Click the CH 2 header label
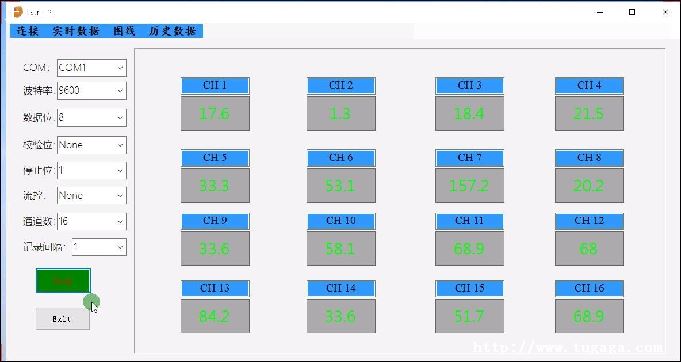 tap(341, 86)
